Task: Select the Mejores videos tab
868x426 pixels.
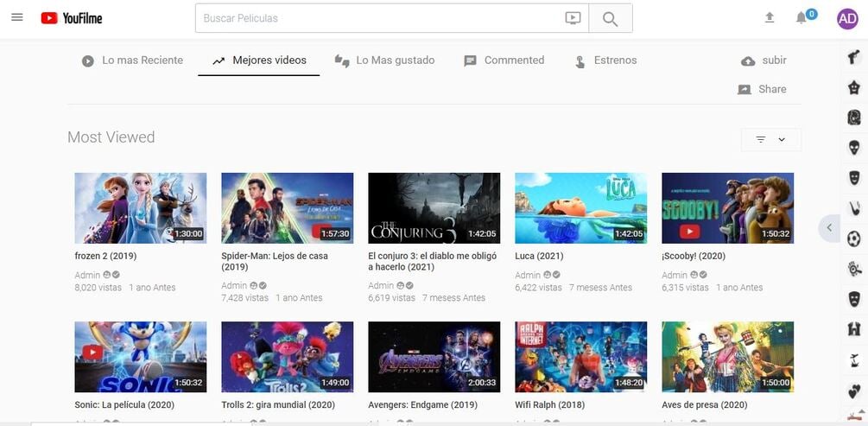Action: [x=259, y=60]
